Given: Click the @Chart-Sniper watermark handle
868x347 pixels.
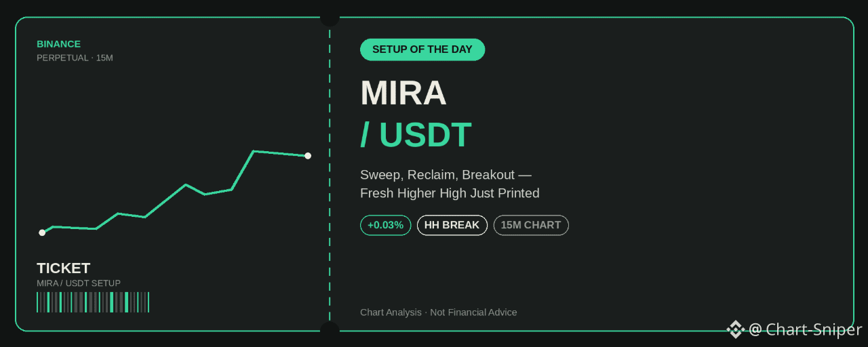Looking at the screenshot, I should click(x=805, y=329).
